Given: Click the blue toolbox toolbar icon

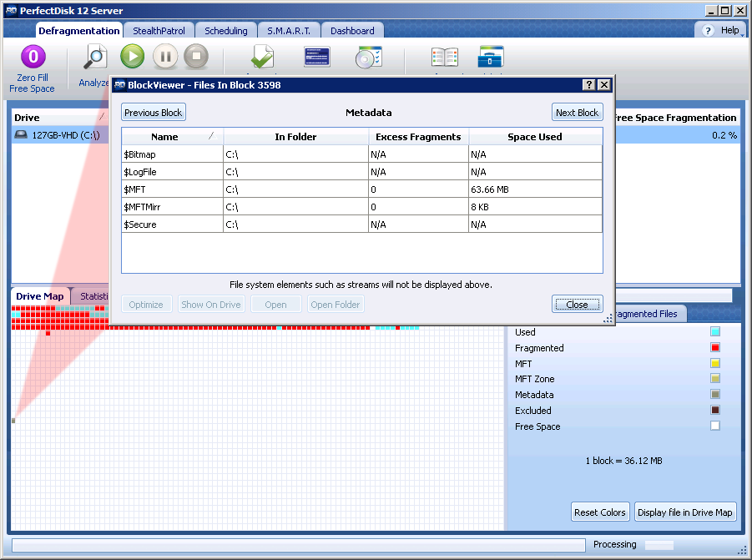Looking at the screenshot, I should 491,57.
